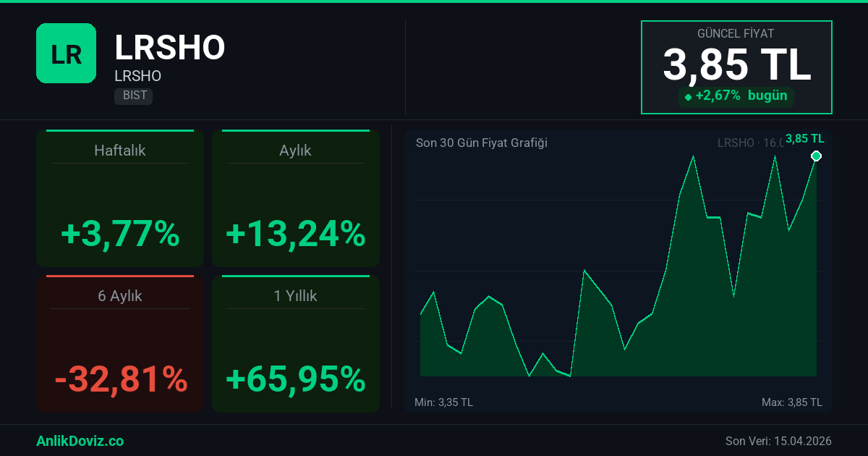Select the 6 Aylık card label
868x456 pixels.
pyautogui.click(x=120, y=296)
